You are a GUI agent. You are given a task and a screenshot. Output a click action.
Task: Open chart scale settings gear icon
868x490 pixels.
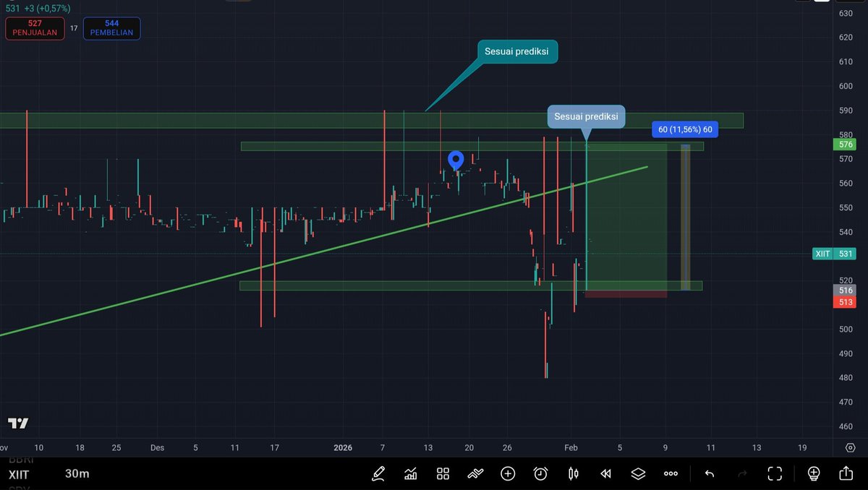tap(850, 448)
